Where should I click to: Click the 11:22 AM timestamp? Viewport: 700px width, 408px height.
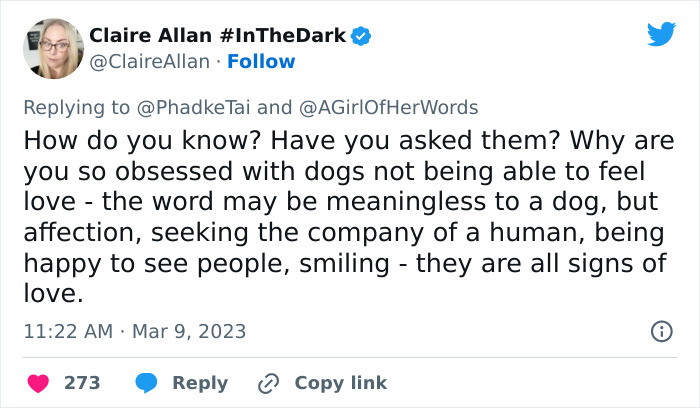click(68, 332)
